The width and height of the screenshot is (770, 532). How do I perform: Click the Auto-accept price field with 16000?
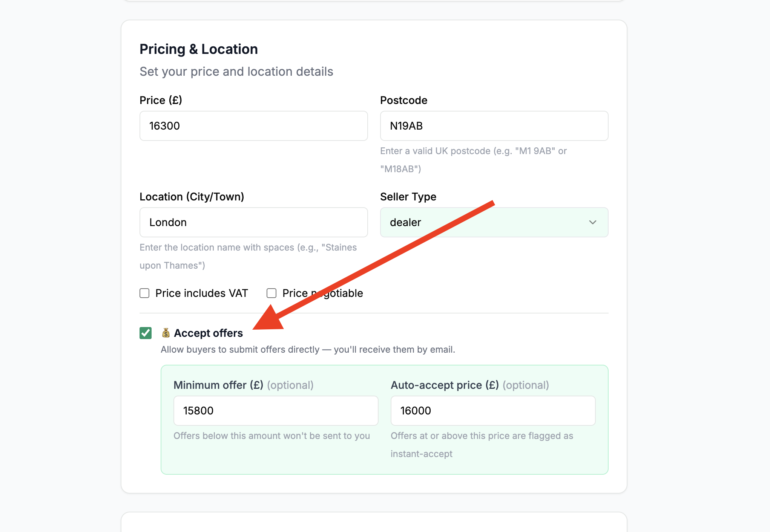click(493, 411)
